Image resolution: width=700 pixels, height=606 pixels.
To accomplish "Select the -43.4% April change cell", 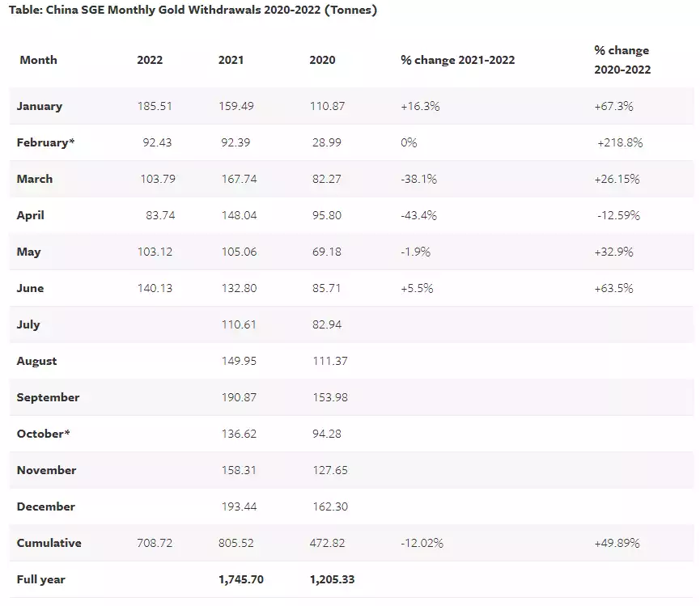I will [418, 215].
